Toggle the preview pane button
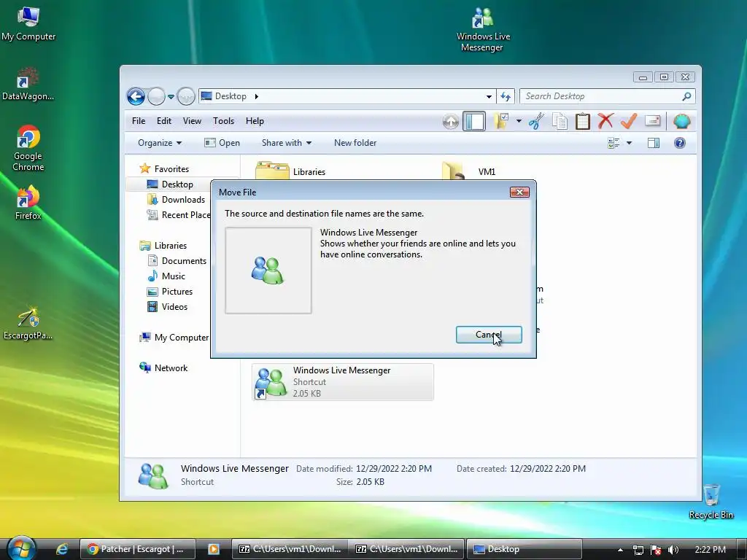 654,143
